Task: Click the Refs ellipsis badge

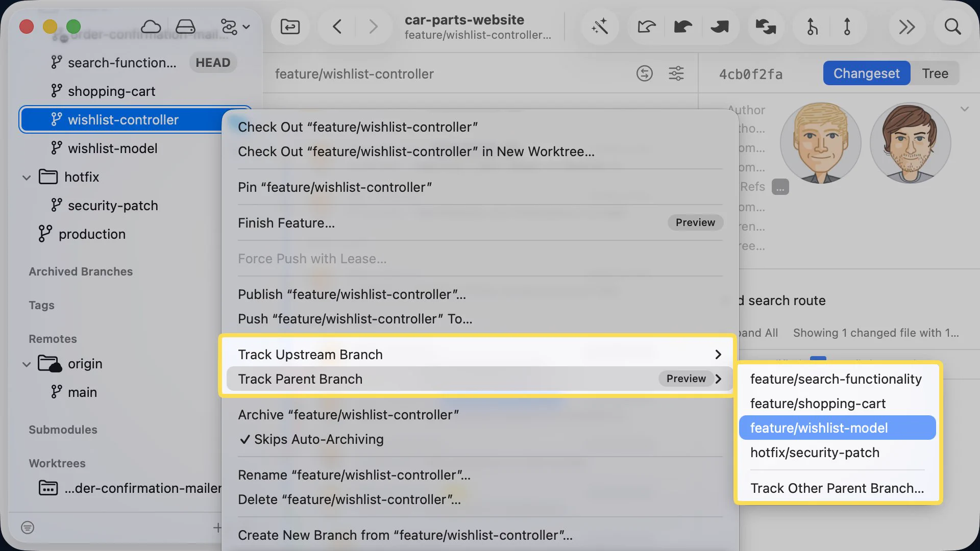Action: [x=780, y=187]
